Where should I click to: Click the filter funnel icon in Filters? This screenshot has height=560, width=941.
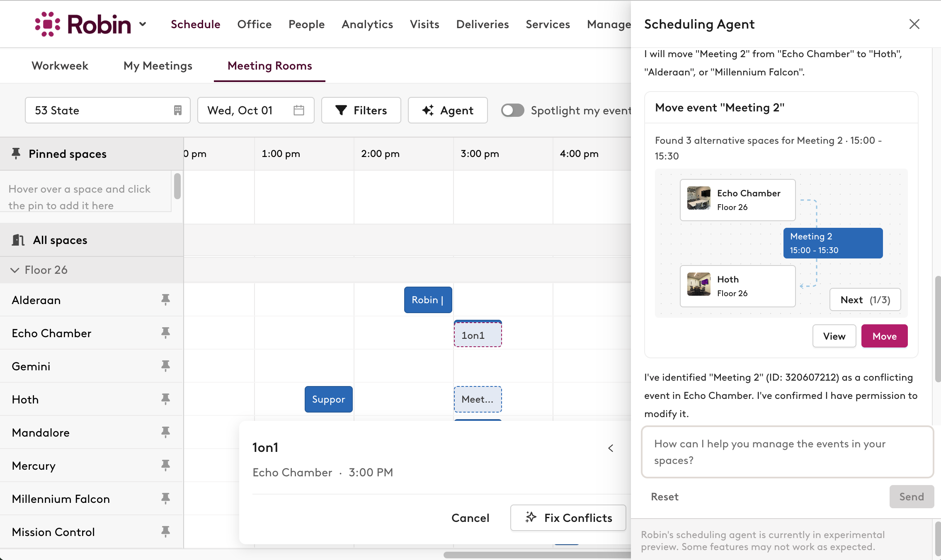tap(341, 110)
